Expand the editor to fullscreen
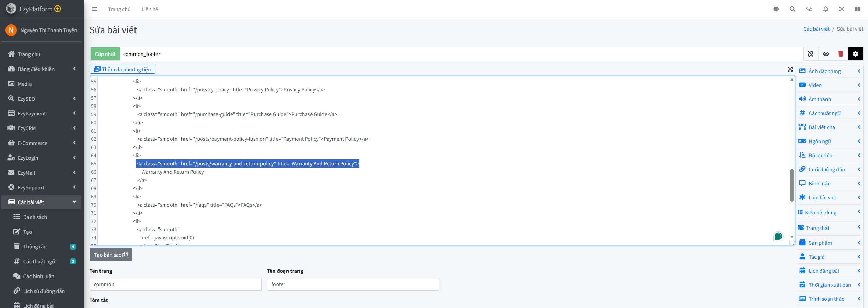The image size is (868, 308). pyautogui.click(x=790, y=69)
